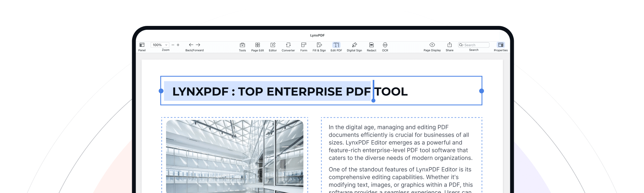This screenshot has height=193, width=644.
Task: Click the zoom out minus button
Action: [x=173, y=45]
